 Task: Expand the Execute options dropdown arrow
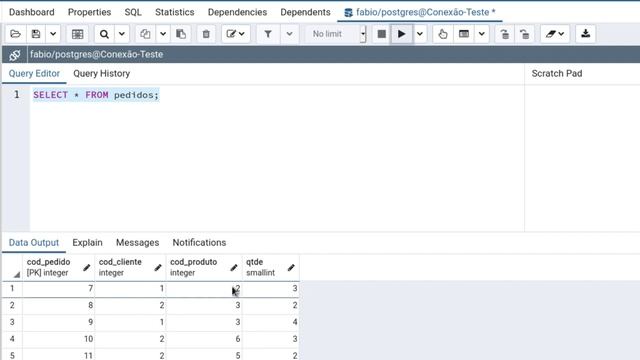coord(420,34)
